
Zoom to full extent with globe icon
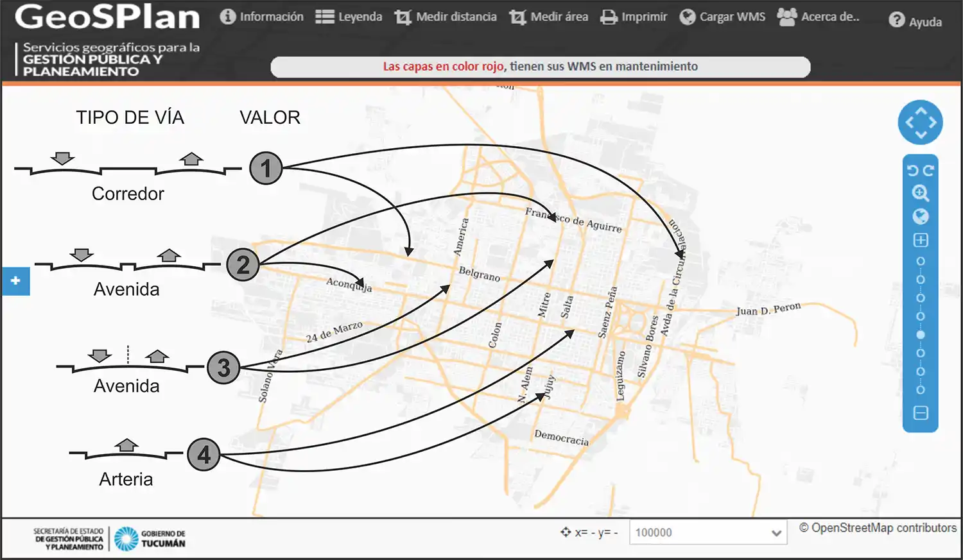tap(920, 216)
